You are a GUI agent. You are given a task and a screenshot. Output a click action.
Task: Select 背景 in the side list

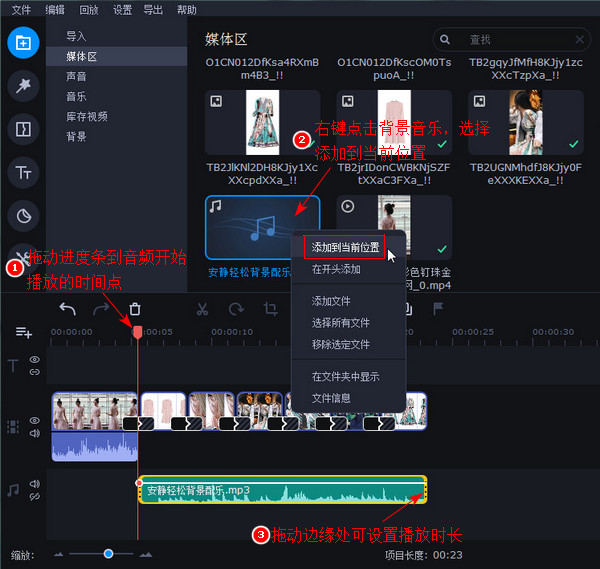click(116, 136)
